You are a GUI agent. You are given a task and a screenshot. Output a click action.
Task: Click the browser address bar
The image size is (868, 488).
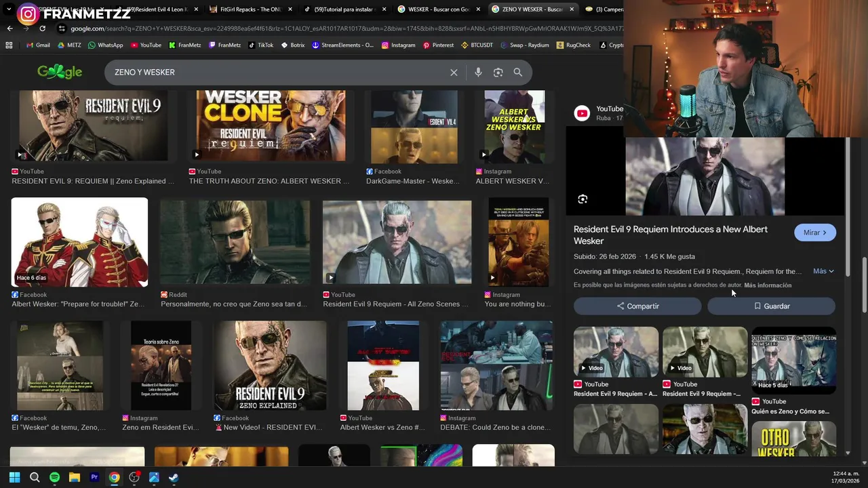tap(339, 28)
